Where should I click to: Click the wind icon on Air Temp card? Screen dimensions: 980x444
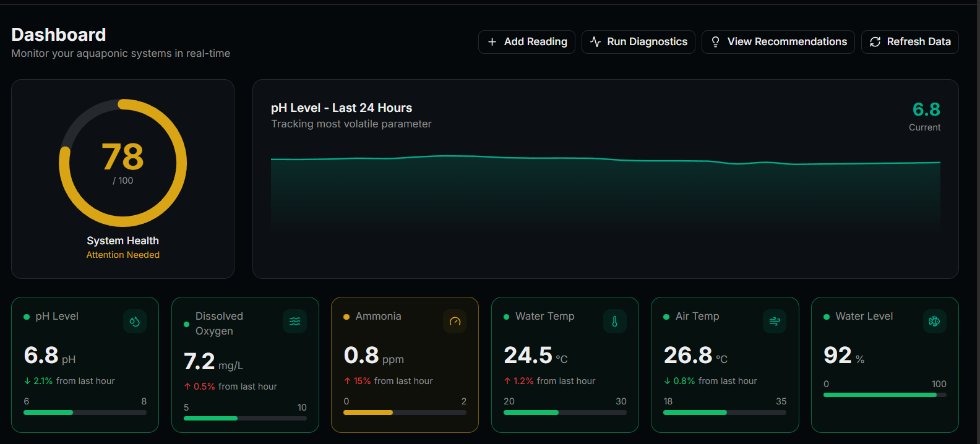(775, 322)
